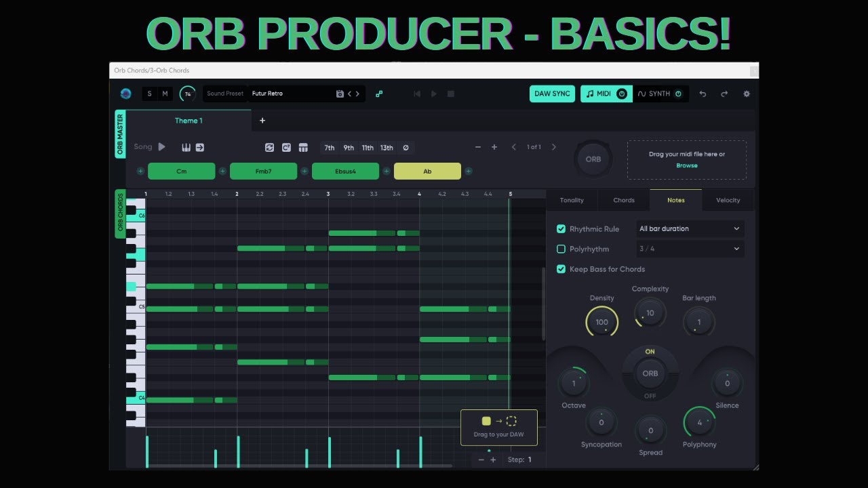Open the 3 / 4 polyrhythm dropdown
The image size is (868, 488).
tap(690, 249)
